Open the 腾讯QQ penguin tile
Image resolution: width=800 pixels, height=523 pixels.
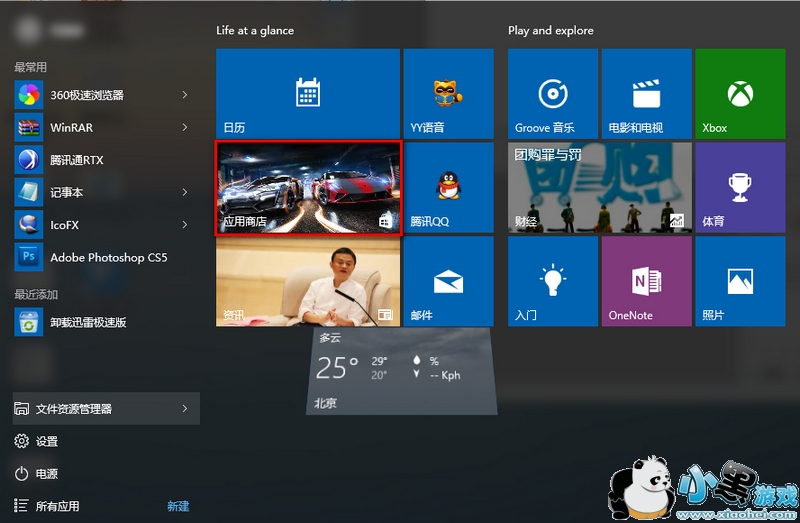point(448,187)
